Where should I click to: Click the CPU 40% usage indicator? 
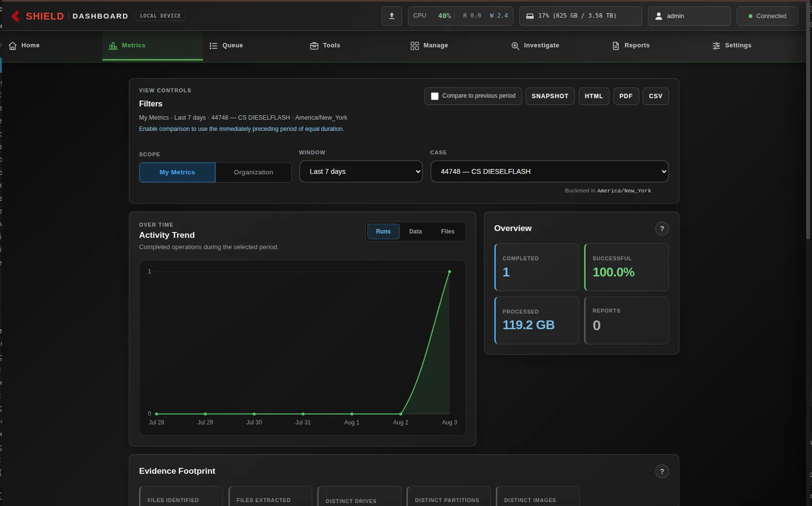click(x=432, y=16)
